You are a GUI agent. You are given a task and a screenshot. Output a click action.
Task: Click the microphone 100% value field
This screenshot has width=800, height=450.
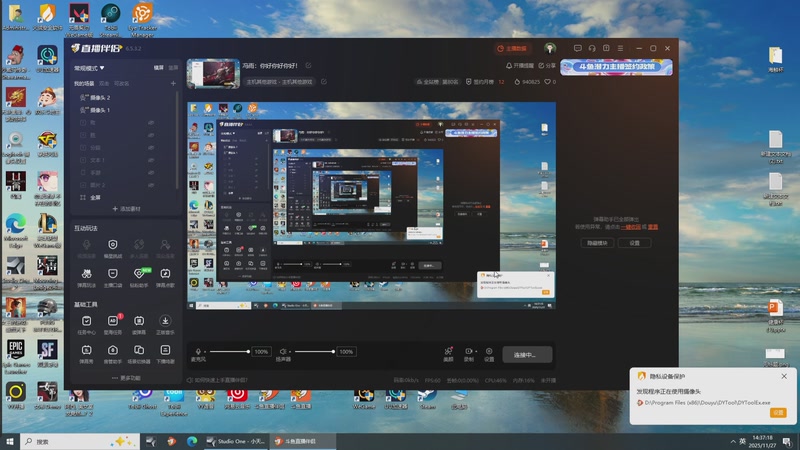pos(261,352)
